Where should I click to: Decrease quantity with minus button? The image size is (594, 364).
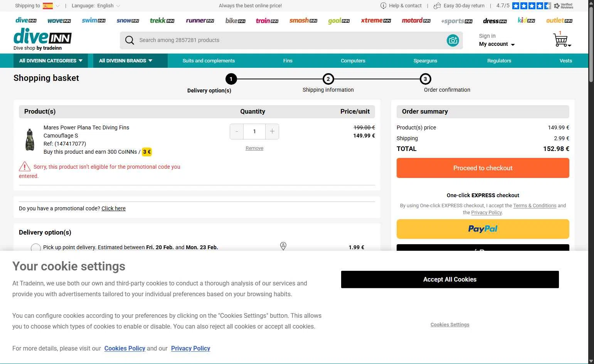(237, 132)
